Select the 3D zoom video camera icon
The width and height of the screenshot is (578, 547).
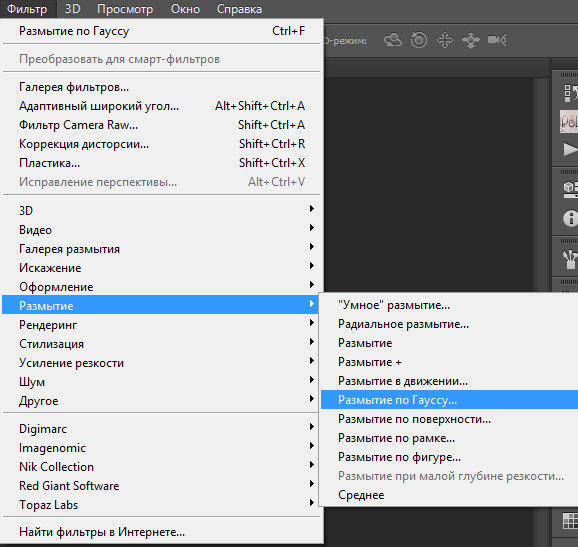click(497, 40)
